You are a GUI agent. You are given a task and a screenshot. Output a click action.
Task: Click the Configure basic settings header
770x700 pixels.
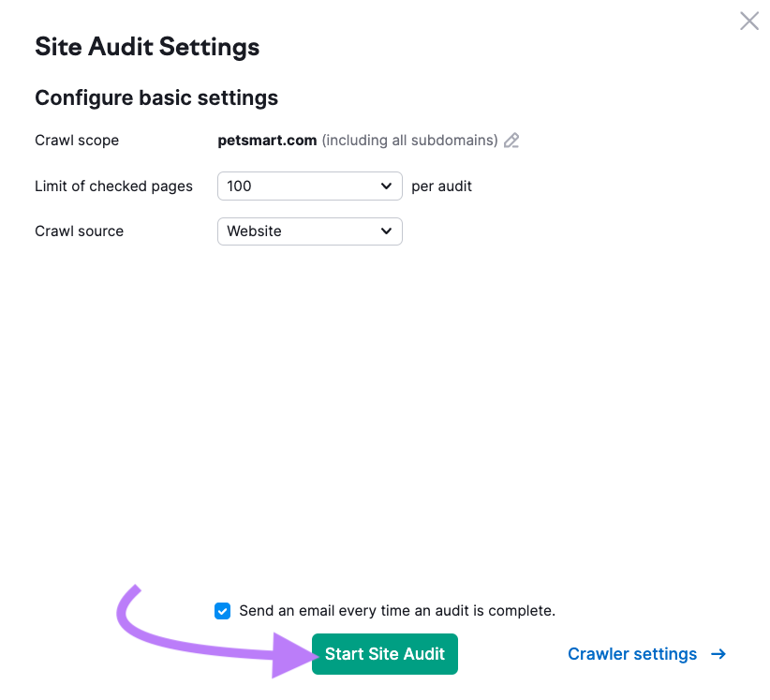tap(156, 97)
